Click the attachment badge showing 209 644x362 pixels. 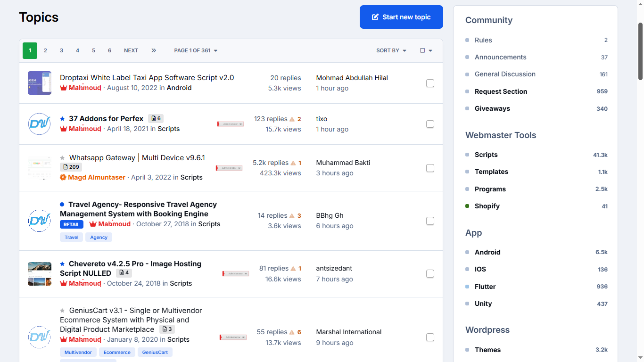point(71,167)
